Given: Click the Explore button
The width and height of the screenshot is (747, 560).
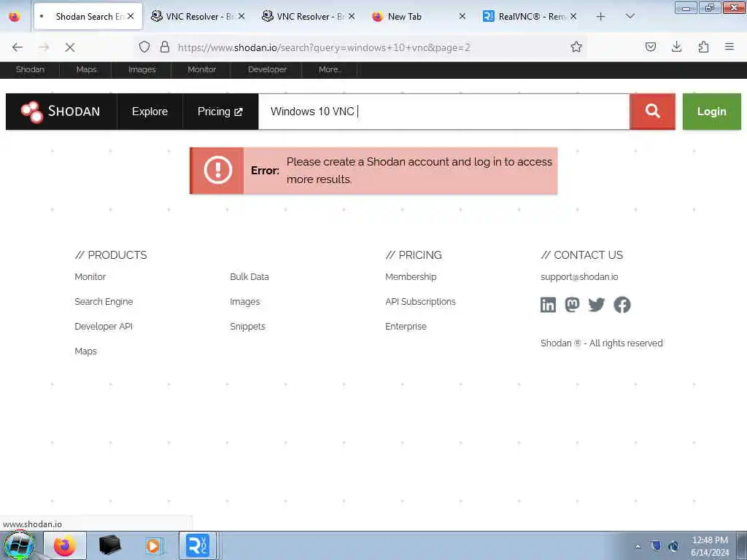Looking at the screenshot, I should click(x=150, y=112).
